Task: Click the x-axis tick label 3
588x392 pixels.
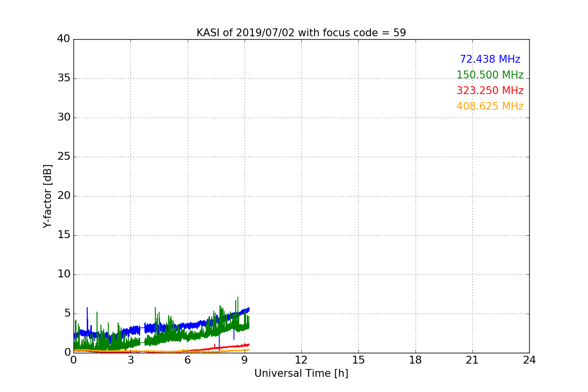Action: pos(130,360)
